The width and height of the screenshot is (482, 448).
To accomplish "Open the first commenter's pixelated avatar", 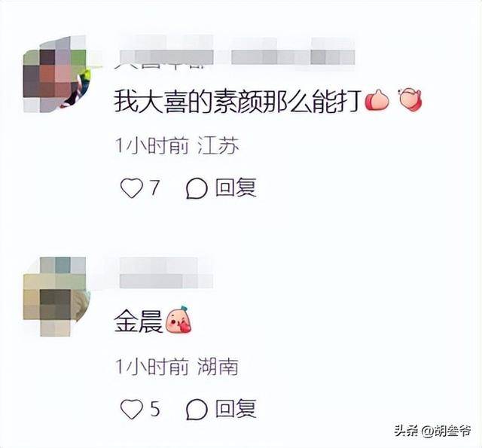I will click(x=55, y=75).
